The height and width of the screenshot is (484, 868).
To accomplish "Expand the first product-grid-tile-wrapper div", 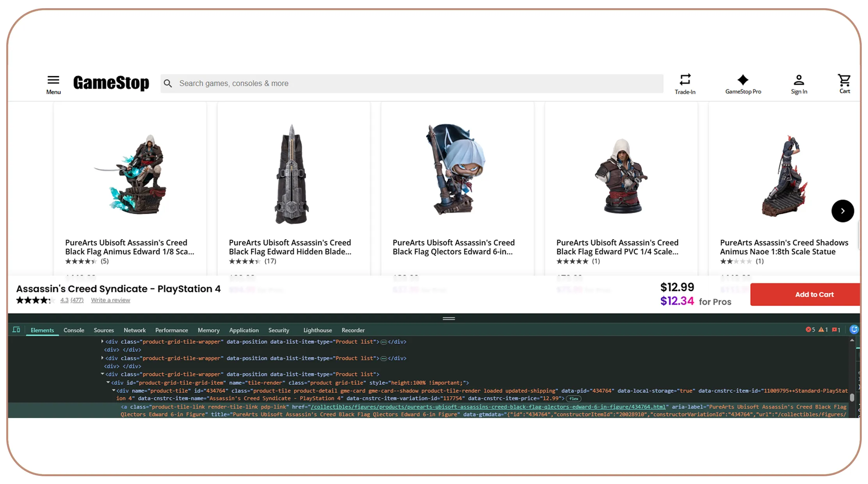I will (102, 342).
